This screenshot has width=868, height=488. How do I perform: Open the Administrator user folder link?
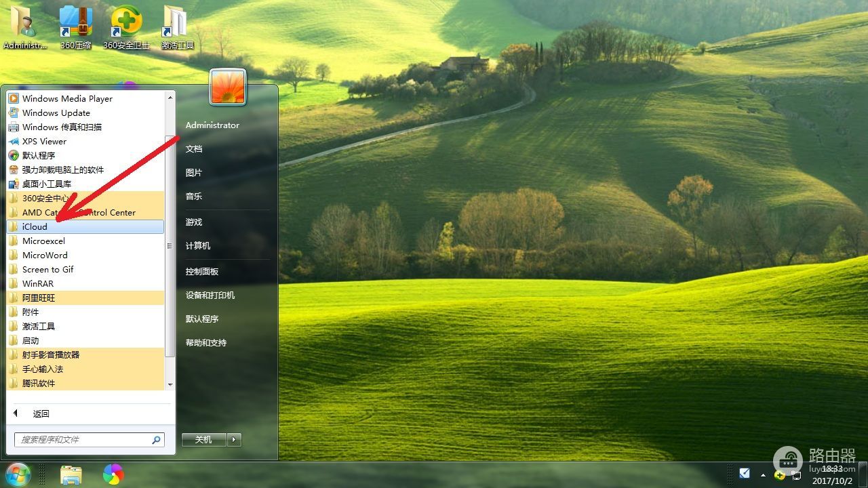[212, 125]
